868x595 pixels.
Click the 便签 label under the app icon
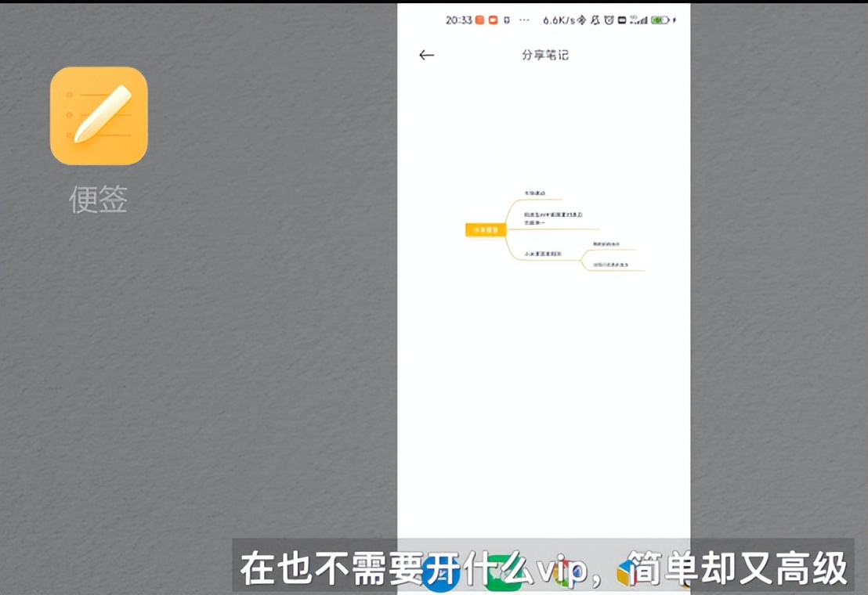click(x=99, y=200)
